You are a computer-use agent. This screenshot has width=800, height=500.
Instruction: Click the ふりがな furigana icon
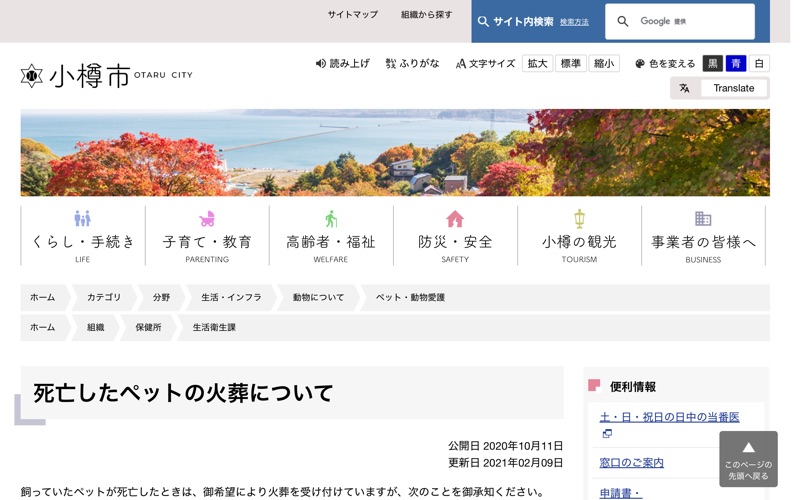[x=390, y=63]
